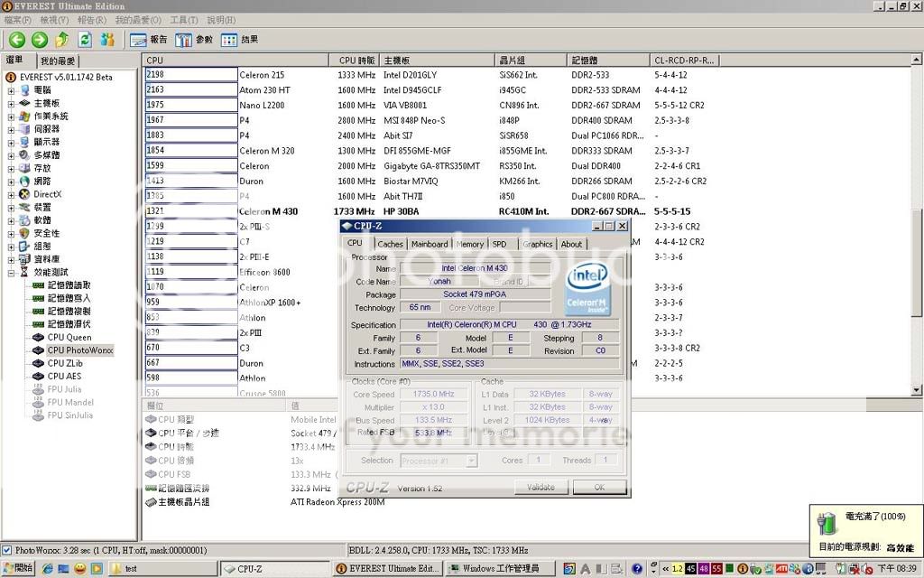Select the 記憶體複製 memory copy benchmark

click(69, 311)
